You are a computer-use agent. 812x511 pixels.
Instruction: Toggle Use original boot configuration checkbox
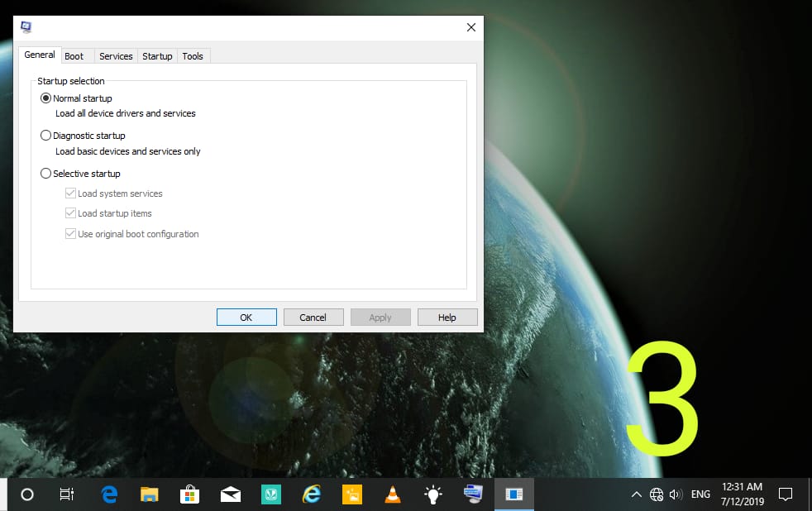pos(70,233)
